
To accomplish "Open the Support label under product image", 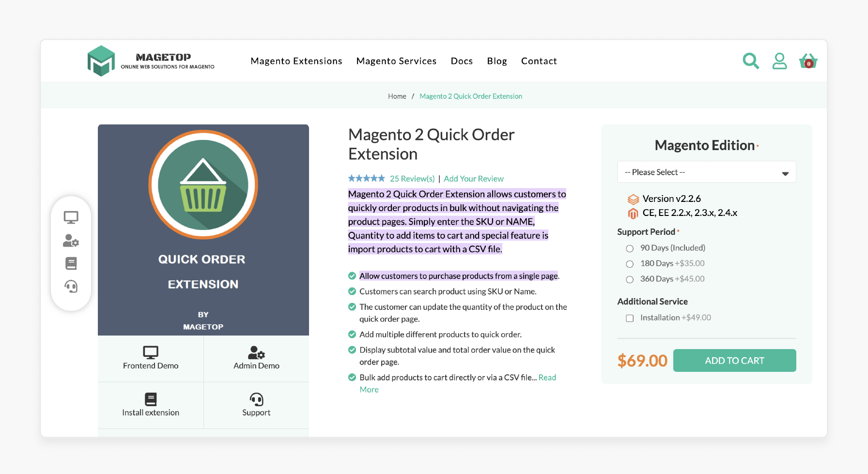I will (256, 413).
